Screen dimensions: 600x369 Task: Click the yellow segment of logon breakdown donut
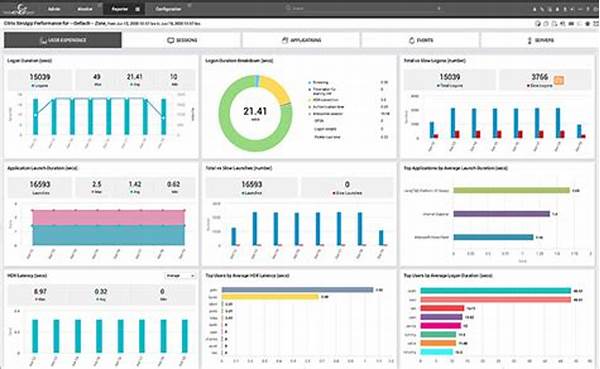(x=276, y=89)
